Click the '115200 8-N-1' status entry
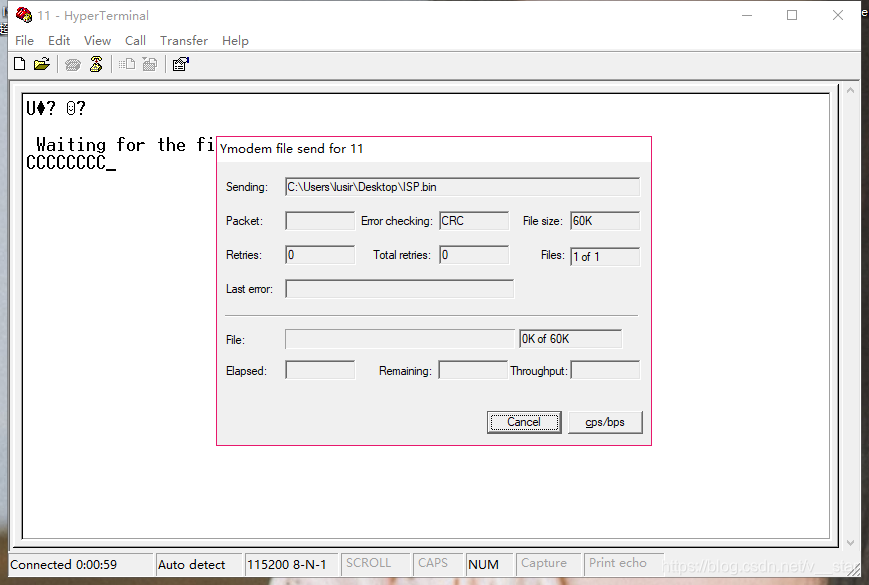The height and width of the screenshot is (585, 869). coord(291,565)
